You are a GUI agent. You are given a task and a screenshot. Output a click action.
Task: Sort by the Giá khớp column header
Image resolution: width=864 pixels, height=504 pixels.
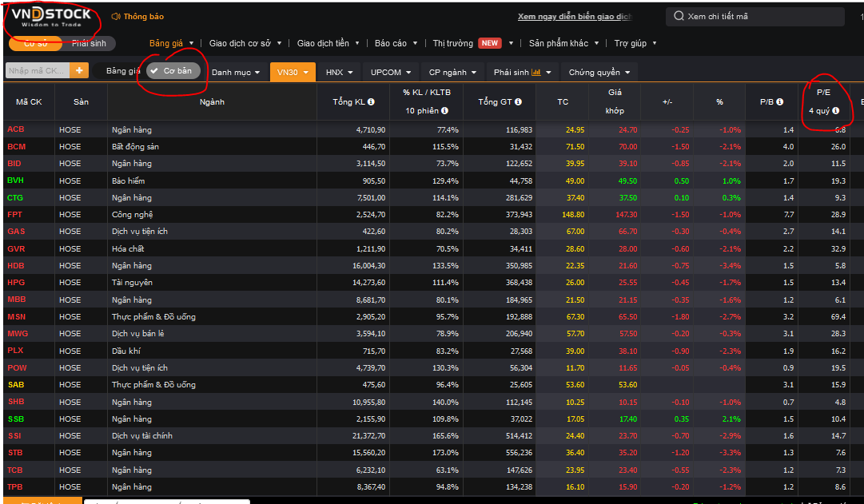click(x=615, y=101)
